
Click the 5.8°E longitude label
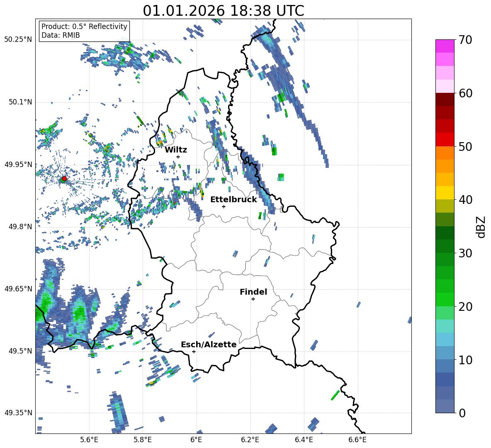click(x=143, y=440)
